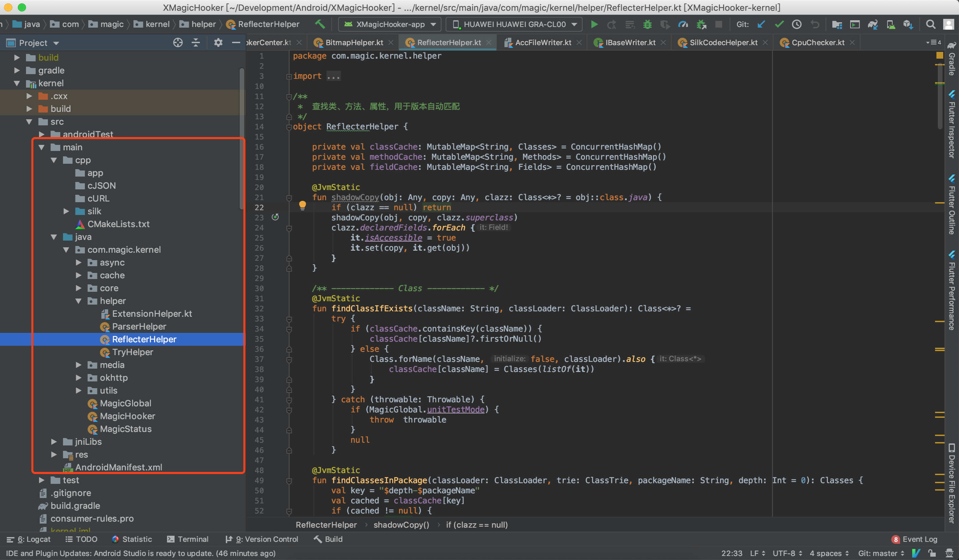This screenshot has height=560, width=959.
Task: Open the Project Structure folder icon
Action: point(837,24)
